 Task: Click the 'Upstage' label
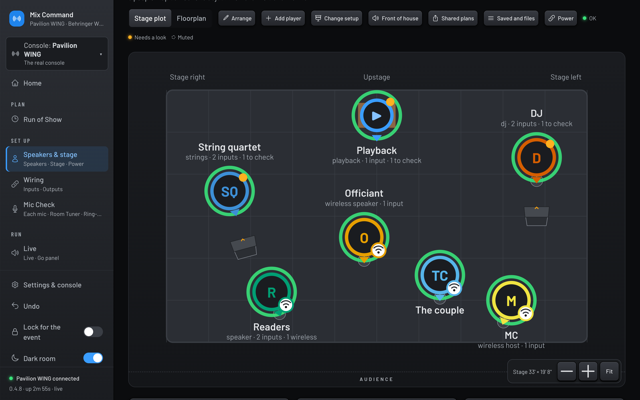click(x=377, y=77)
